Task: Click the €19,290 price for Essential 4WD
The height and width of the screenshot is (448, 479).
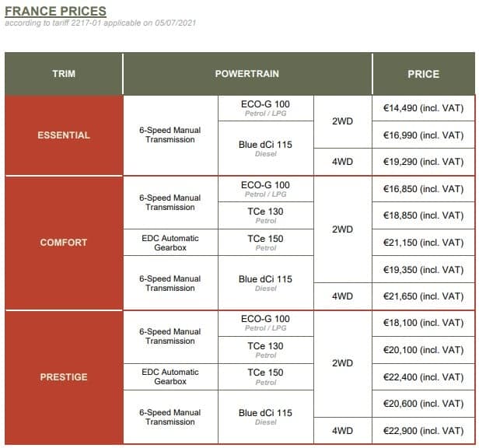Action: 423,162
